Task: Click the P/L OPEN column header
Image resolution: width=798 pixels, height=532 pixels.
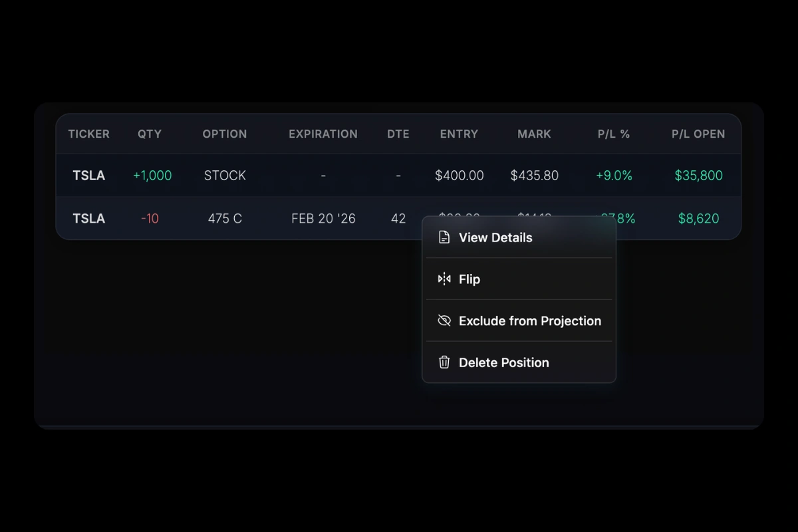Action: (698, 134)
